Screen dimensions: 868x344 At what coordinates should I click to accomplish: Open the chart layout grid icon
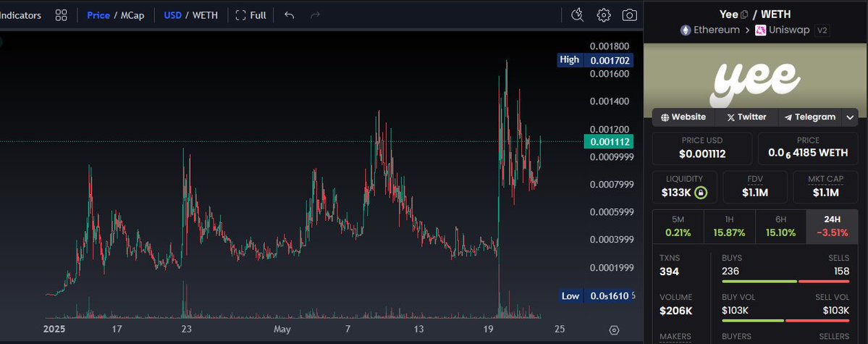point(62,15)
